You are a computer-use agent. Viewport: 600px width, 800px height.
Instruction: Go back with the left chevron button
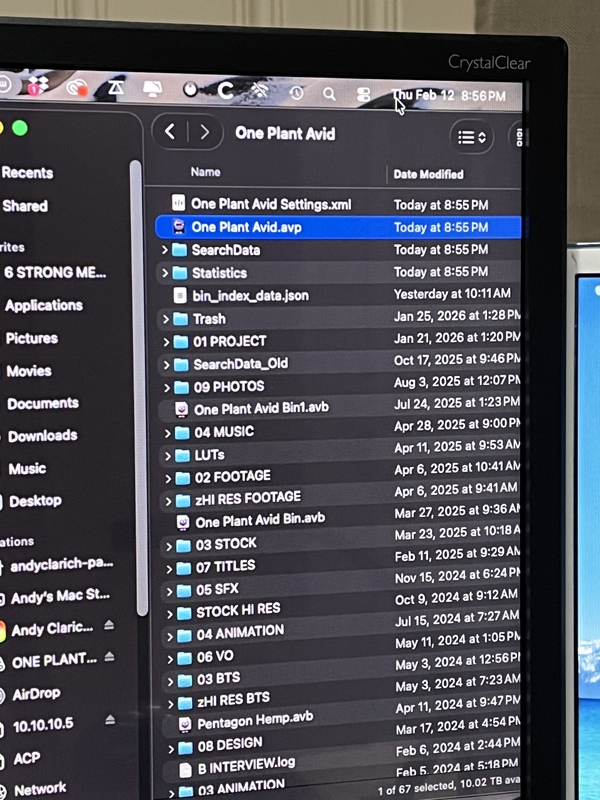point(171,132)
